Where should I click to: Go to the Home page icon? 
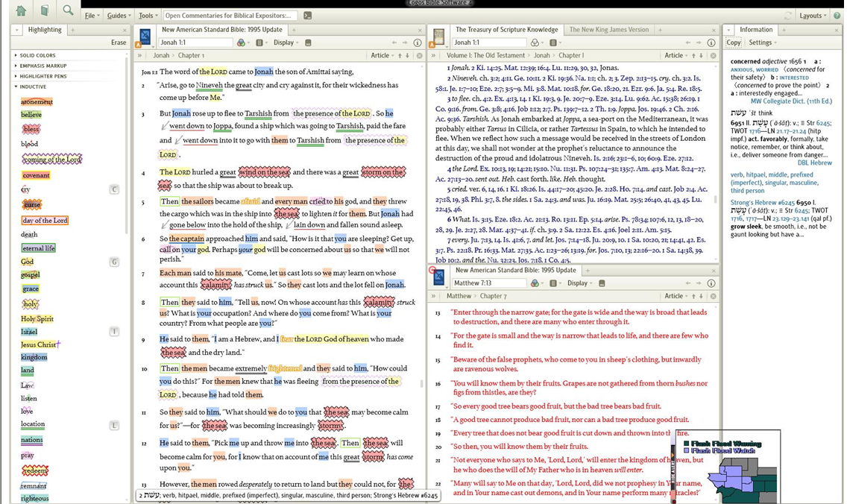point(21,10)
